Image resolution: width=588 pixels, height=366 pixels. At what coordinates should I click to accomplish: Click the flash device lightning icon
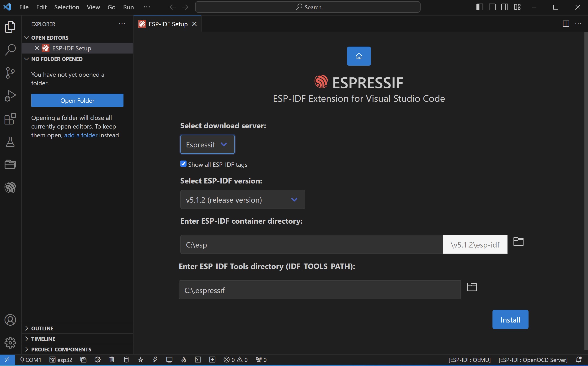tap(155, 360)
